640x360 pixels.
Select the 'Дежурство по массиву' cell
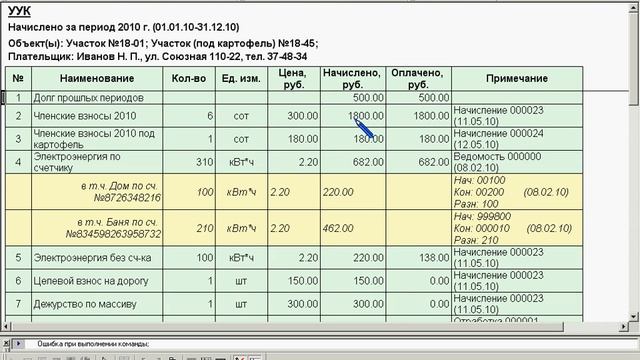click(x=97, y=304)
